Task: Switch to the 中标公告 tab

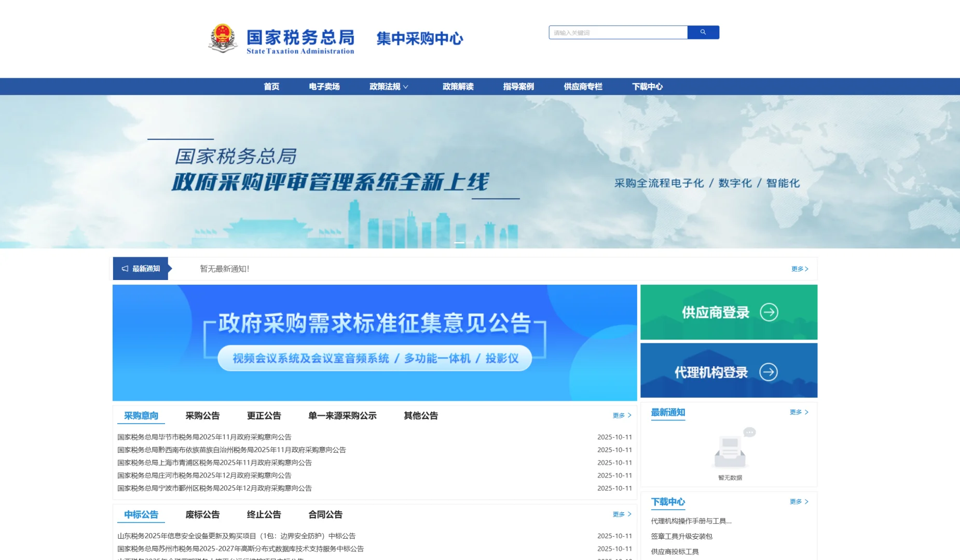Action: click(141, 515)
